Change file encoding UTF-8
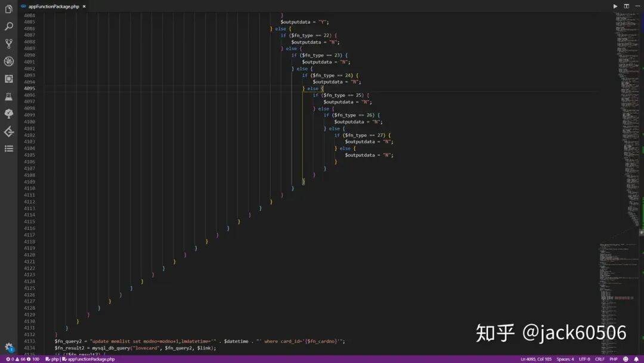The height and width of the screenshot is (363, 644). pos(584,359)
